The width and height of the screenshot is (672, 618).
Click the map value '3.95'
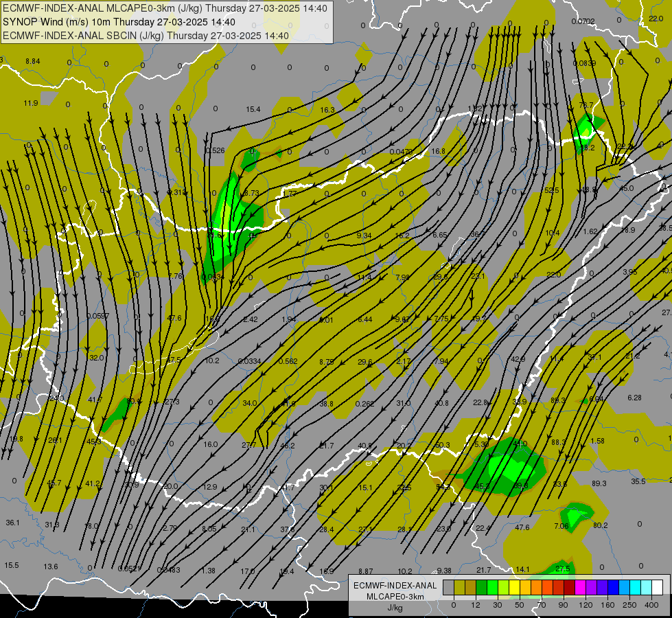[x=629, y=273]
